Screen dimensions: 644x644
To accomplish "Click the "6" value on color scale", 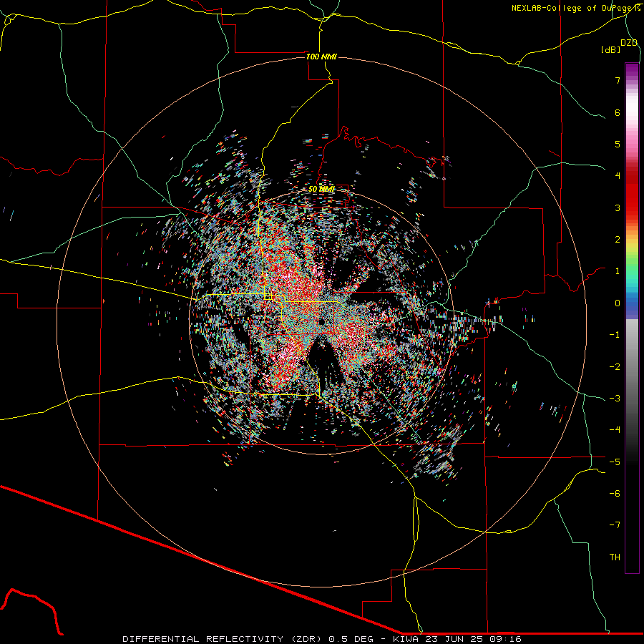I will point(618,112).
